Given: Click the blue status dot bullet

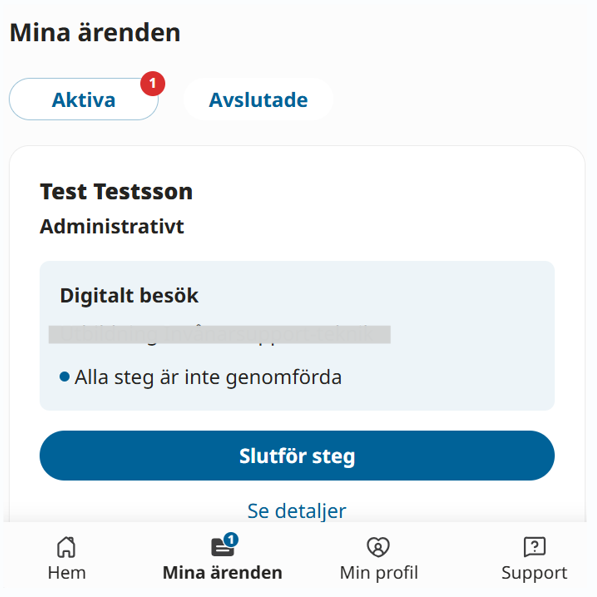Looking at the screenshot, I should coord(65,377).
